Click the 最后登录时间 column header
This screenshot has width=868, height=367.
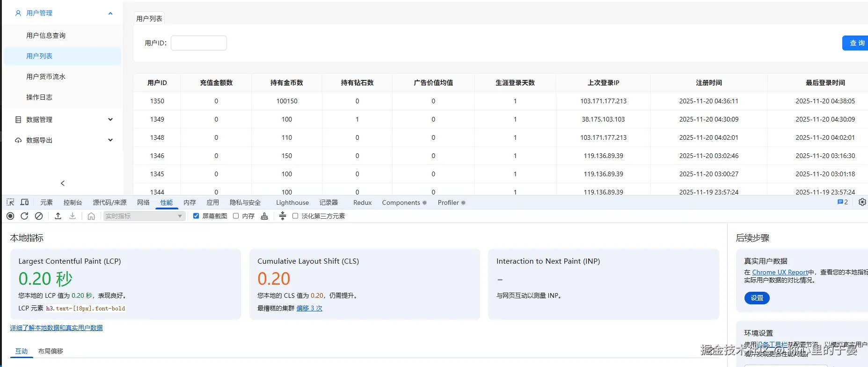[825, 83]
